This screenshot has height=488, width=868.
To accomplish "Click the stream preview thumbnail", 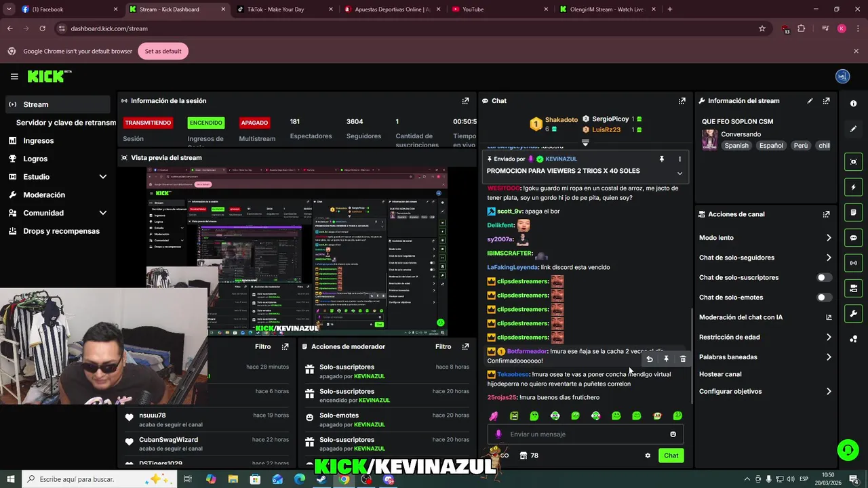I will click(x=297, y=251).
